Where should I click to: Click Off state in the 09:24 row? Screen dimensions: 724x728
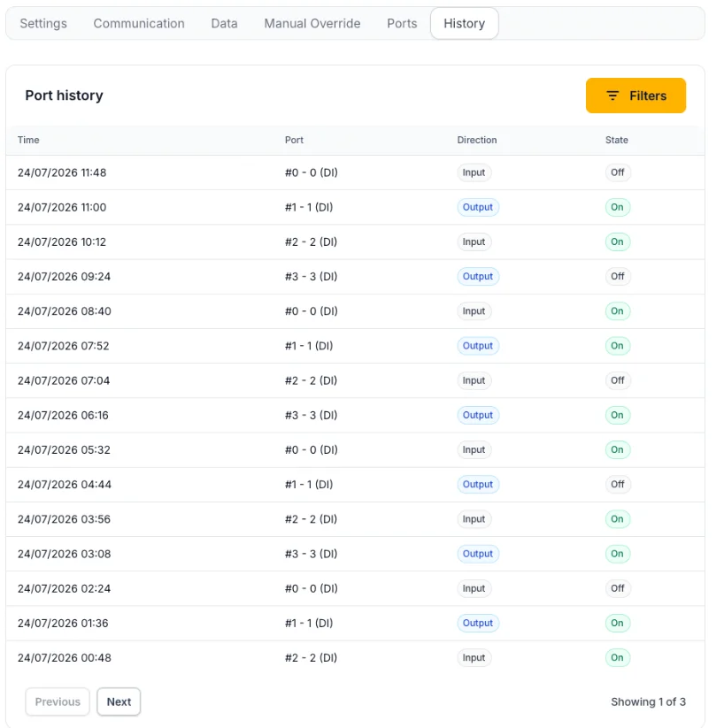618,276
